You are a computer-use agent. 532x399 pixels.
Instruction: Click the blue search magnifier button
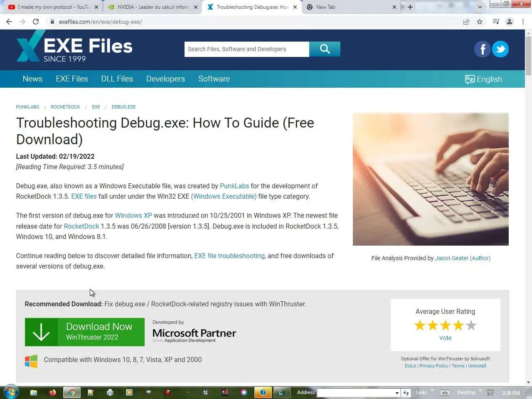coord(325,49)
